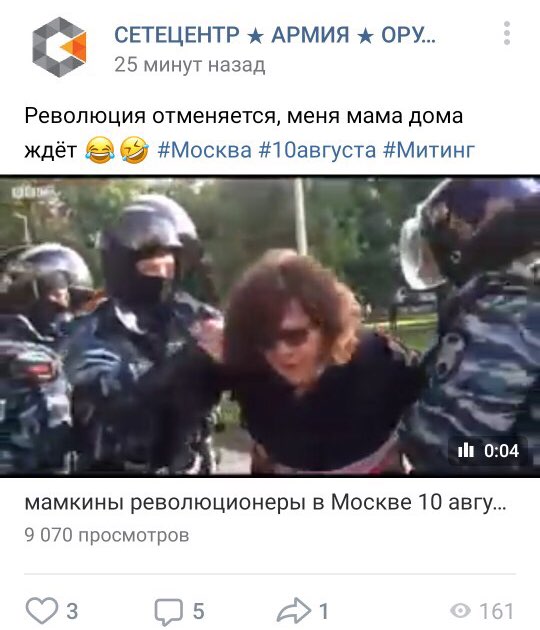Click the like count number 3
The image size is (540, 630).
point(72,611)
